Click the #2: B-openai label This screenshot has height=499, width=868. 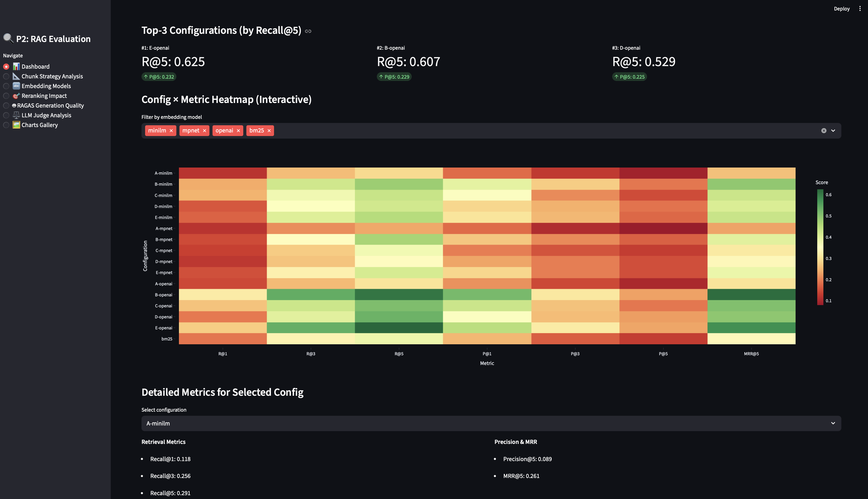391,48
